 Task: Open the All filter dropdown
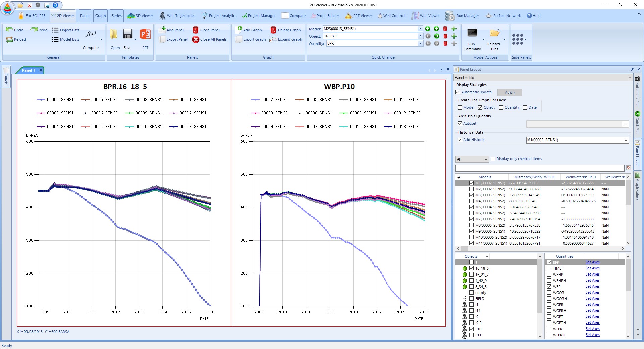pyautogui.click(x=472, y=159)
